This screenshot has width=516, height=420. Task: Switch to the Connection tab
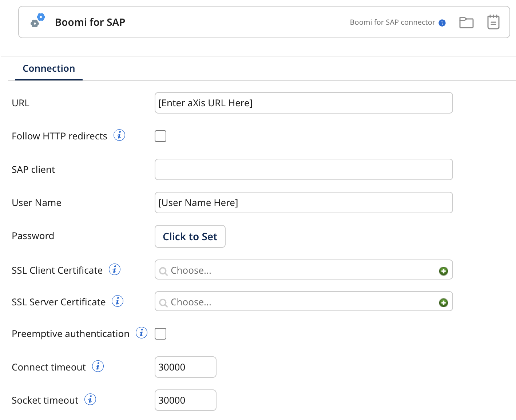pos(49,68)
